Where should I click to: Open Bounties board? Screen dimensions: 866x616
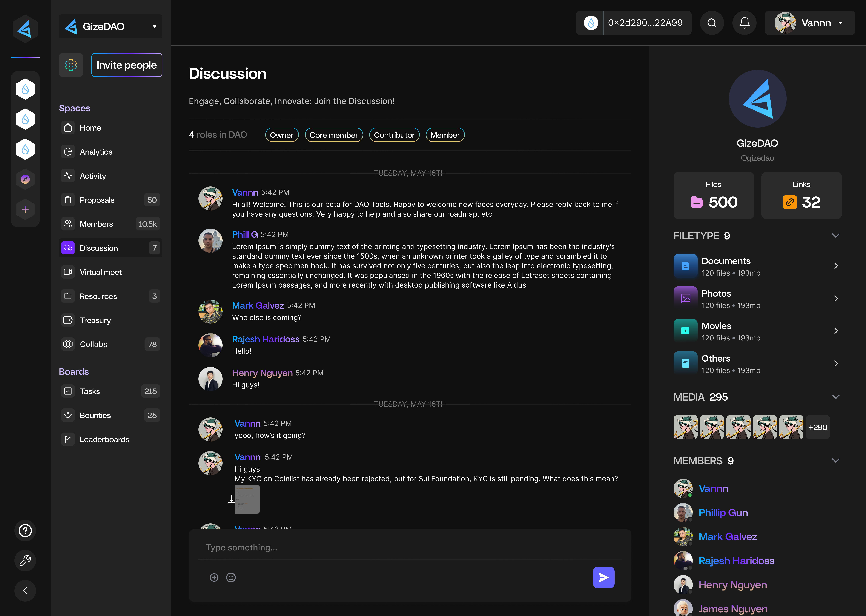(x=110, y=415)
